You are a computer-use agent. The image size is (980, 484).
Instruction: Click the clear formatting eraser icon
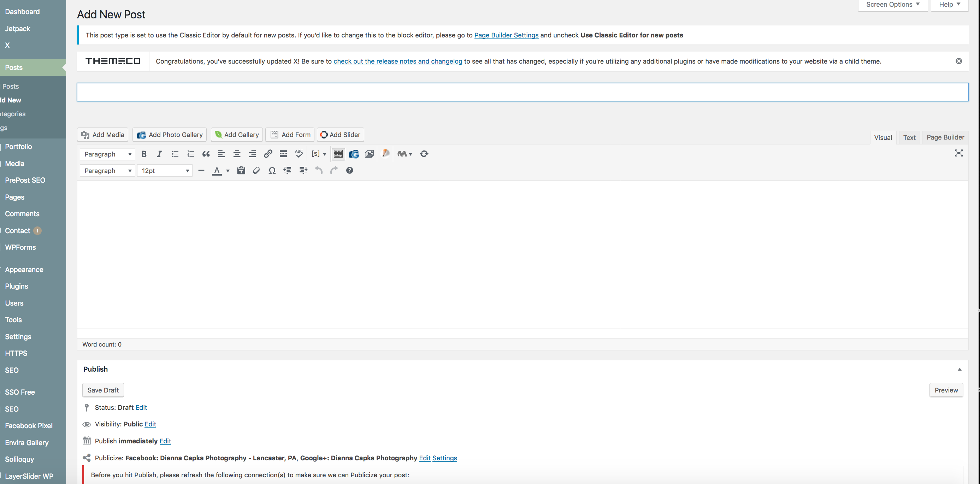[x=256, y=171]
